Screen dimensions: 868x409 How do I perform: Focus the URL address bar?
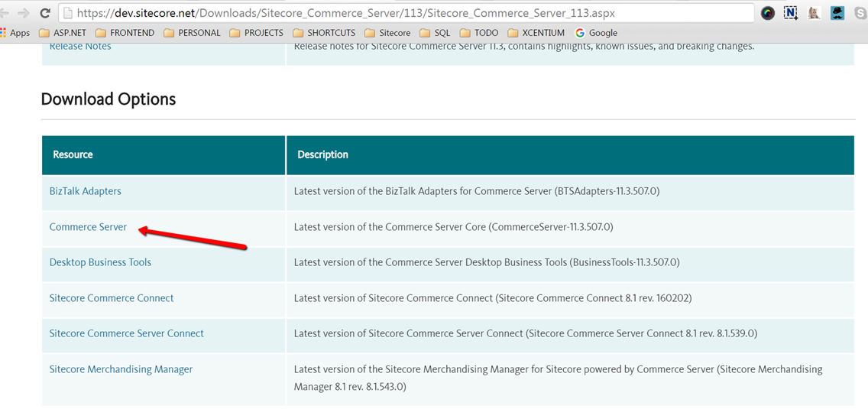(x=406, y=13)
